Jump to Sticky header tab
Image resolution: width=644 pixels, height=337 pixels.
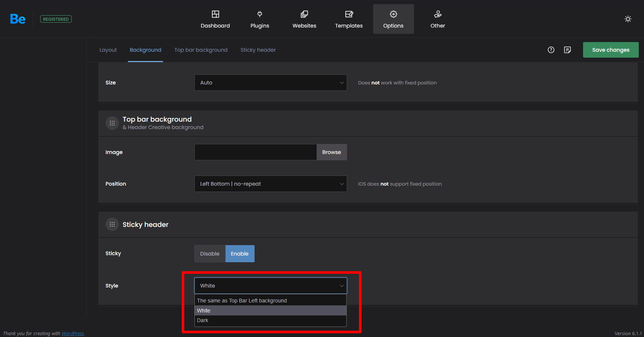coord(258,50)
